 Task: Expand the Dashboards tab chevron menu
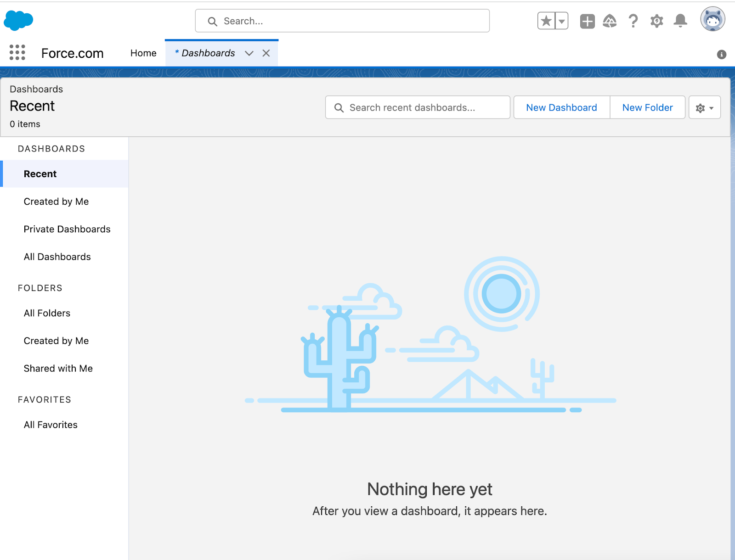[x=249, y=53]
